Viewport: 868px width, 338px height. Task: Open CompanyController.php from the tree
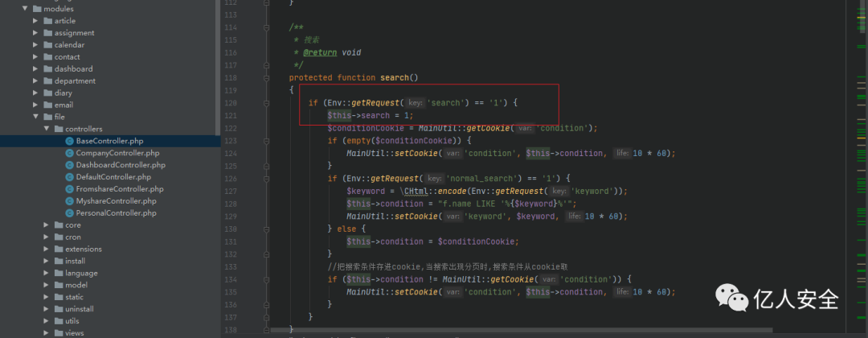(x=118, y=153)
